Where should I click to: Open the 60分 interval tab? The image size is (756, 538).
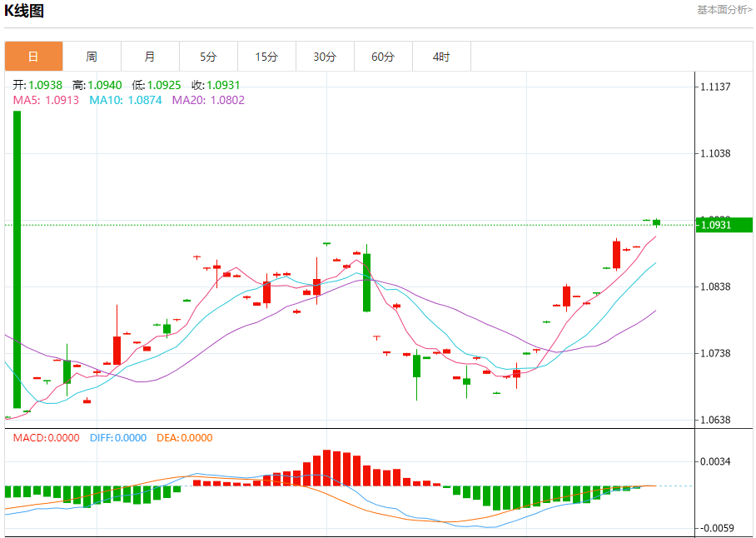pos(383,57)
